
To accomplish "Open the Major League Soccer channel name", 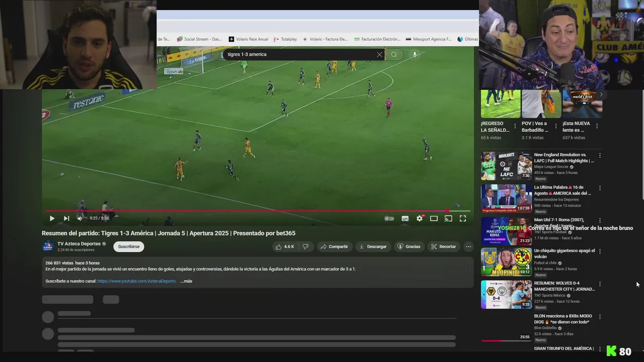I will 551,167.
